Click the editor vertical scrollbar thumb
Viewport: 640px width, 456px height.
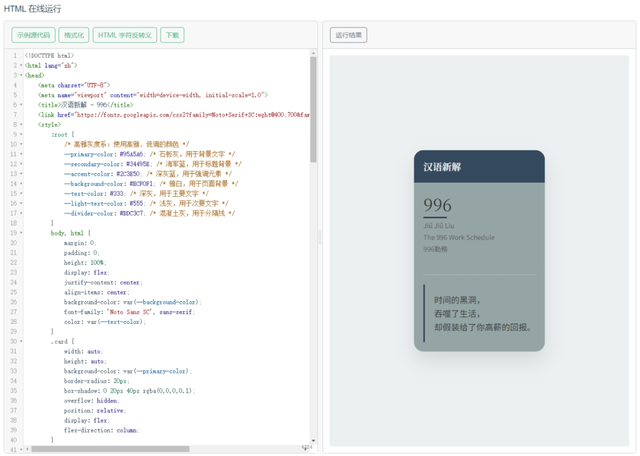(x=313, y=109)
